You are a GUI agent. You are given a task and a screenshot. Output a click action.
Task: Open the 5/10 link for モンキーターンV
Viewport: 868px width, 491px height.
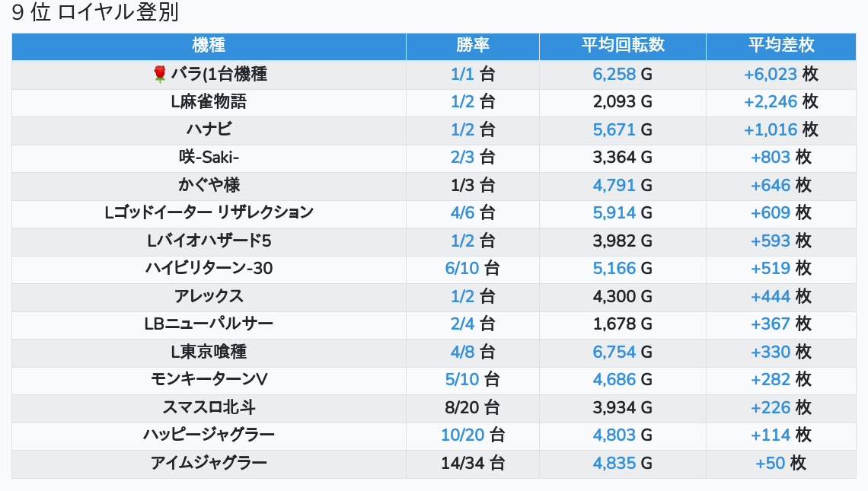462,380
